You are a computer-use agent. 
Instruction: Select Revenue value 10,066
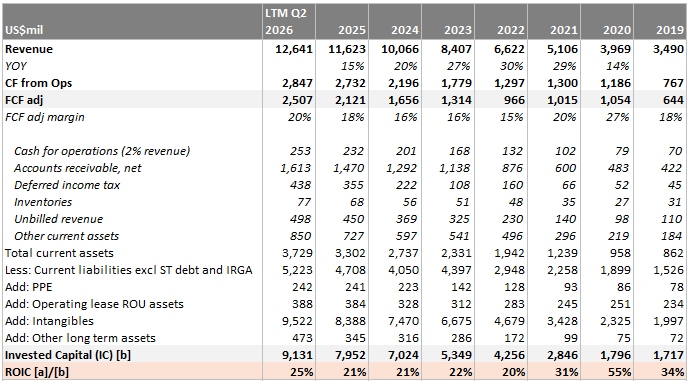click(400, 49)
